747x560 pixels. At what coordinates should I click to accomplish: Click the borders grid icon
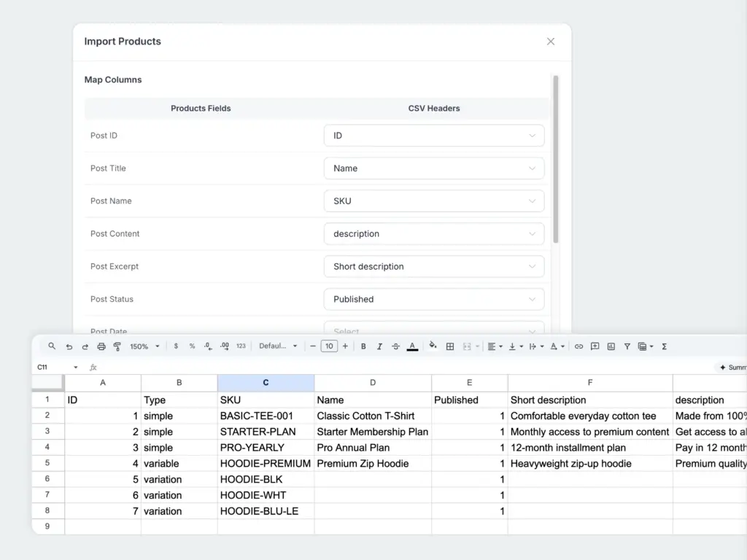[449, 346]
